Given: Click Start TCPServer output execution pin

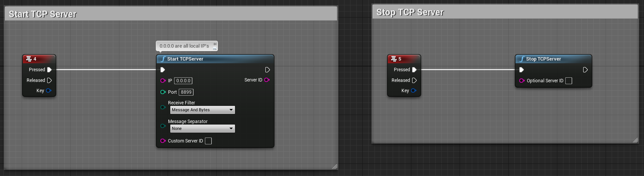Looking at the screenshot, I should [267, 70].
